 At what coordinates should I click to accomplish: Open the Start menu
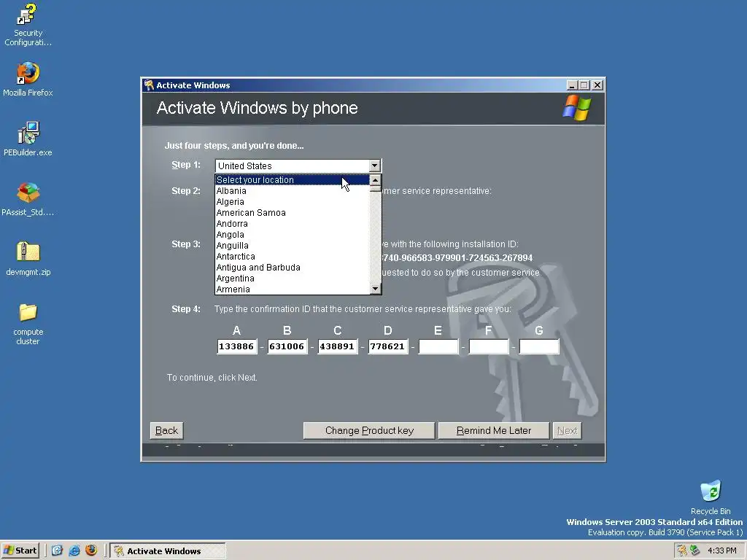[x=20, y=551]
